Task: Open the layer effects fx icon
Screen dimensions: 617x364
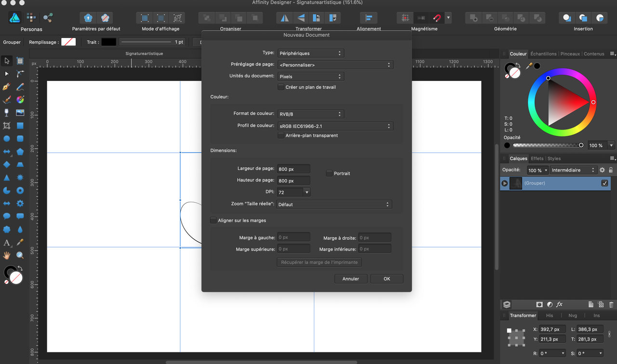Action: pyautogui.click(x=560, y=304)
